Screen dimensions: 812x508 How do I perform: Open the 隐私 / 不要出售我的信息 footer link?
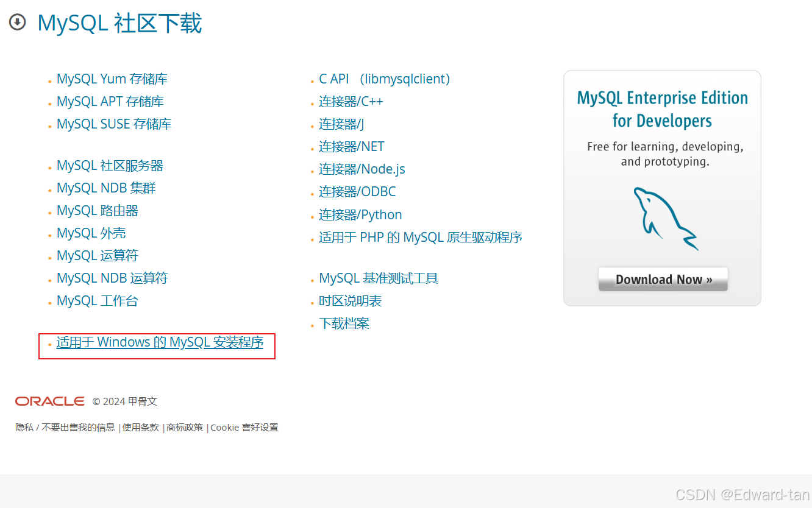[x=65, y=428]
